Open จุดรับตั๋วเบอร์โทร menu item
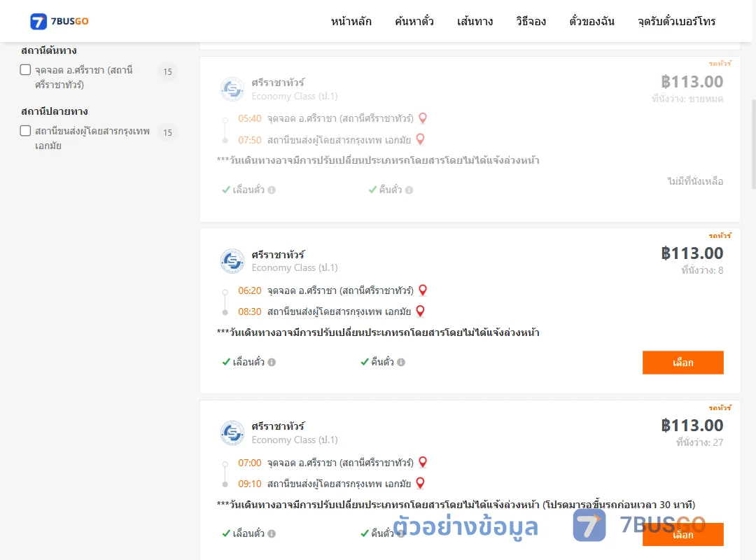The height and width of the screenshot is (560, 756). (676, 21)
